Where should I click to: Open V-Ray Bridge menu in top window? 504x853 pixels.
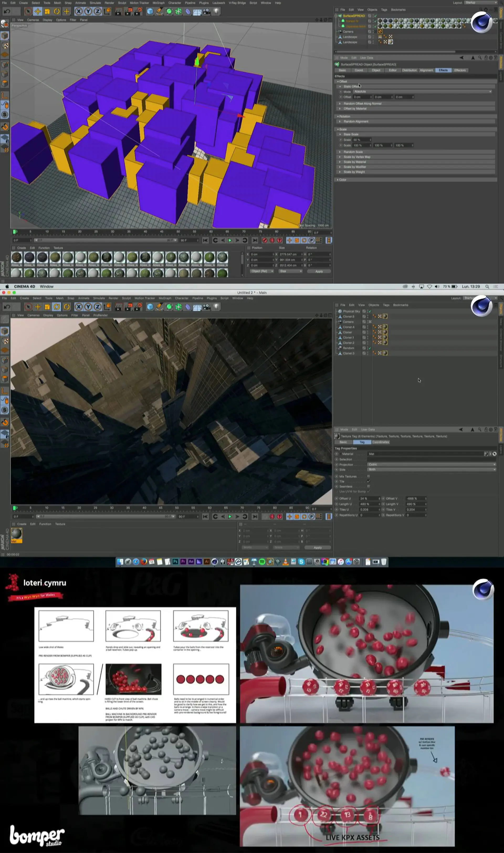[x=237, y=3]
